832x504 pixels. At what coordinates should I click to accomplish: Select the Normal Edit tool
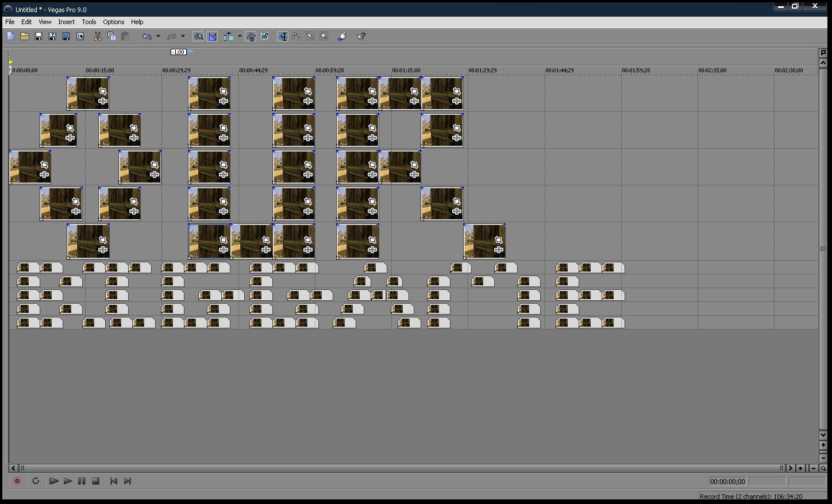[x=283, y=36]
